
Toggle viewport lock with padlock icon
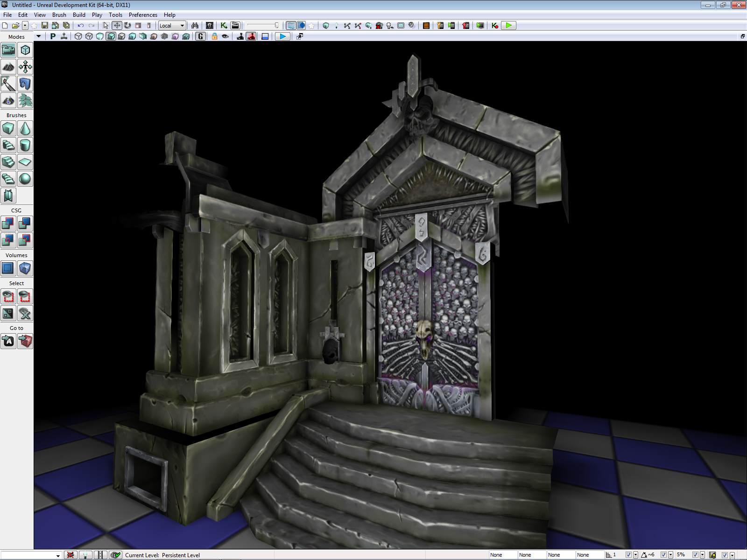pos(214,36)
